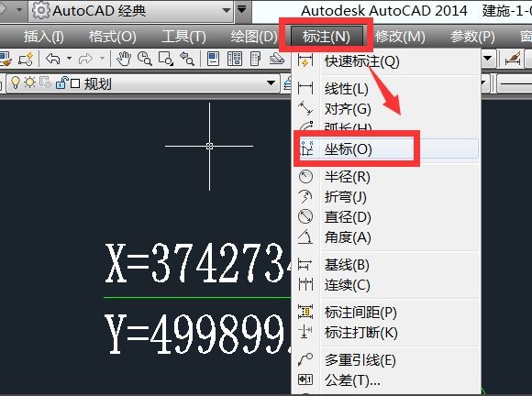The height and width of the screenshot is (396, 532).
Task: Toggle viewport freeze icon for 规划 layer
Action: point(46,82)
